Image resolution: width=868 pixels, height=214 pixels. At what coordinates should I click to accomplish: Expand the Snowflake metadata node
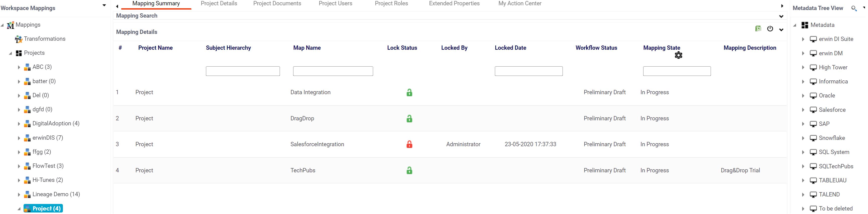point(803,138)
